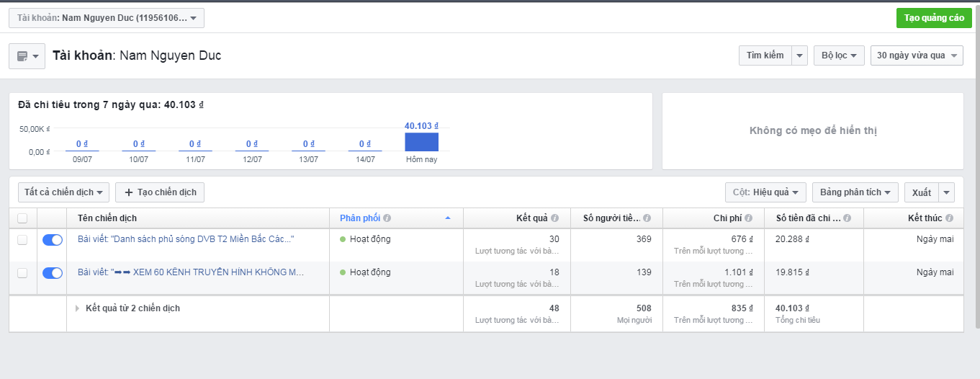Screen dimensions: 980x379
Task: Open the Tất cả chiến dịch menu
Action: click(64, 192)
